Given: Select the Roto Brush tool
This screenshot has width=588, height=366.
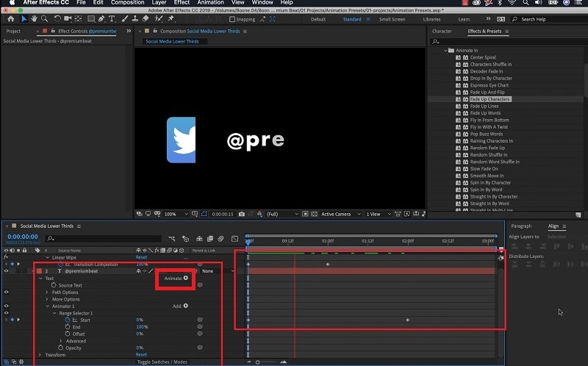Looking at the screenshot, I should pyautogui.click(x=159, y=19).
